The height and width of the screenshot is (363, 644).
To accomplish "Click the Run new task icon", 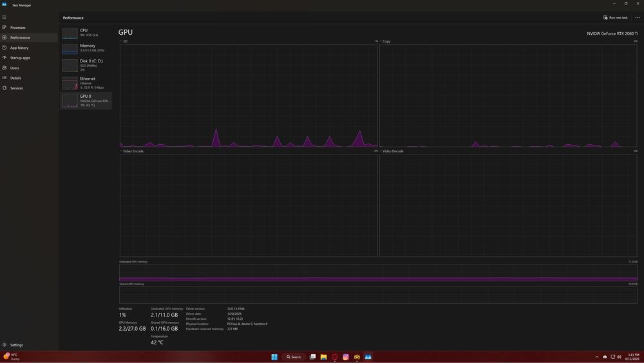I will [x=605, y=17].
